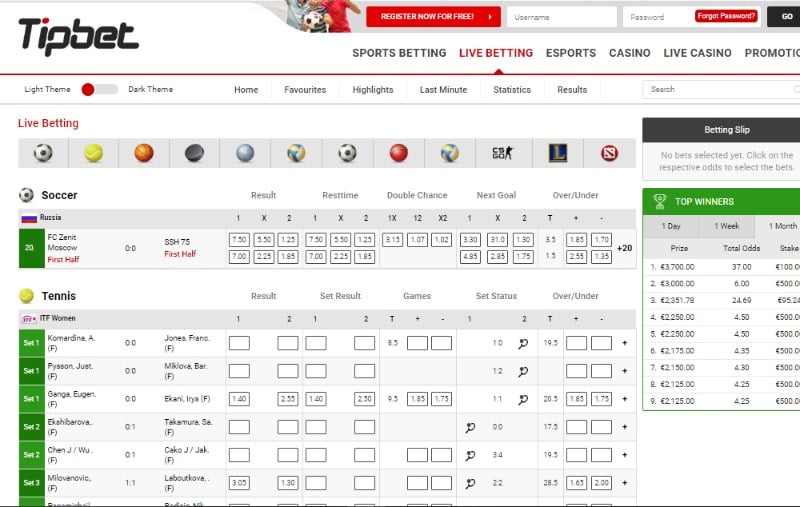Switch Top Winners to 1 Day

coord(671,226)
